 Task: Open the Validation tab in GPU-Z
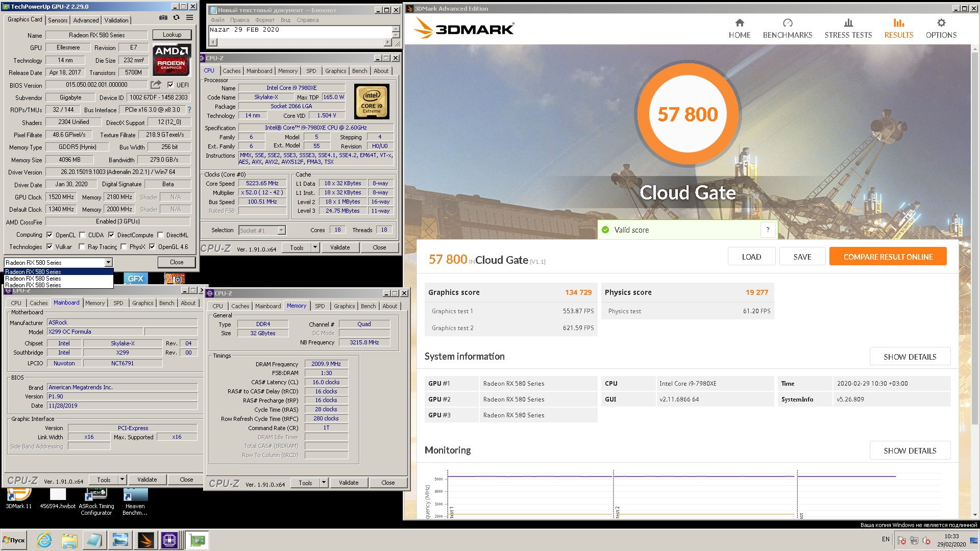pos(116,20)
